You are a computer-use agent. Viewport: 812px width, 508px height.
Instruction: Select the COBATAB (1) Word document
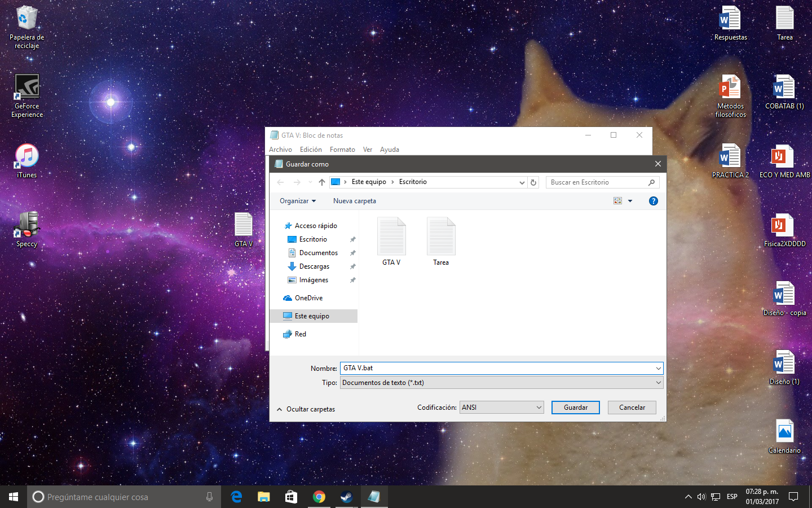point(784,93)
